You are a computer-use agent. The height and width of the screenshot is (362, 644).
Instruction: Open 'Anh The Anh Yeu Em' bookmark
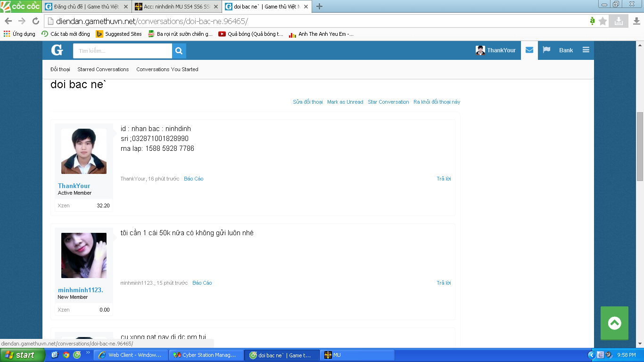(x=321, y=34)
